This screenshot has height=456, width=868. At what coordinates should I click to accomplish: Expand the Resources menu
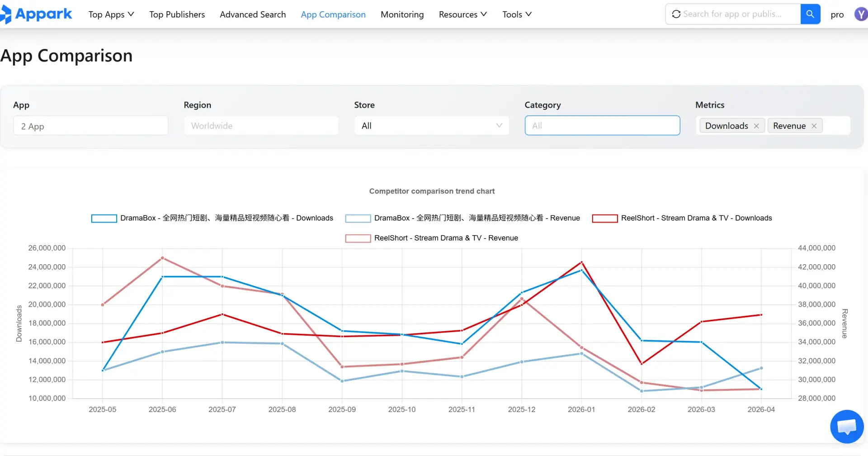463,14
